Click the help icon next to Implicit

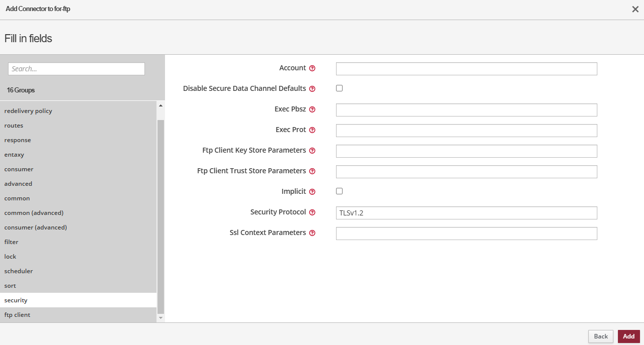tap(312, 192)
